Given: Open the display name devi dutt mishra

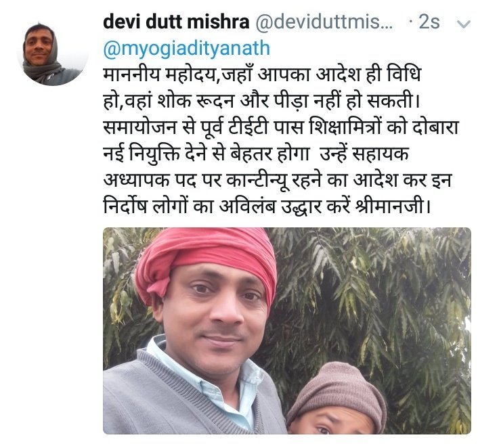Looking at the screenshot, I should 176,22.
